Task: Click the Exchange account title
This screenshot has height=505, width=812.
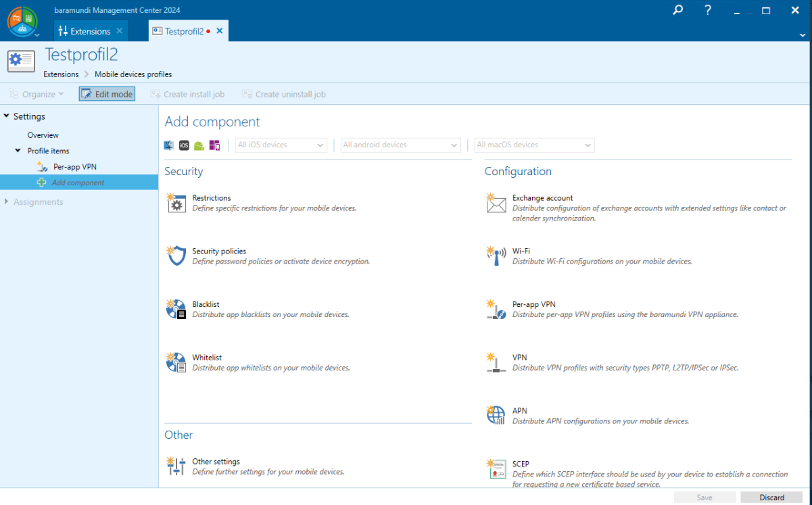Action: coord(542,198)
